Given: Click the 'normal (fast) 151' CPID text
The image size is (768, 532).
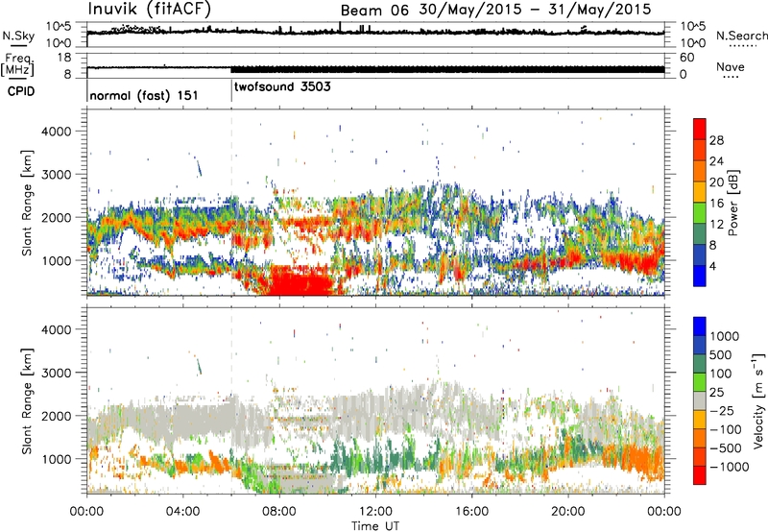Looking at the screenshot, I should coord(144,95).
